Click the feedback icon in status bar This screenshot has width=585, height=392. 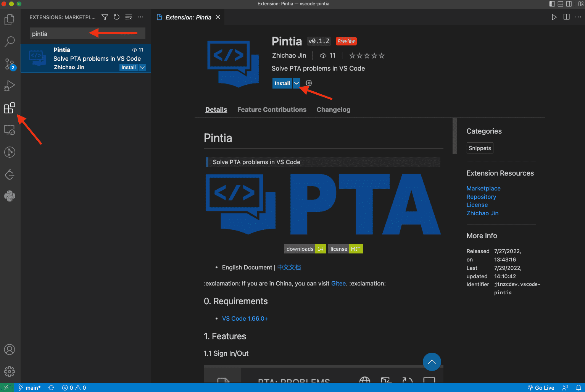(x=565, y=388)
